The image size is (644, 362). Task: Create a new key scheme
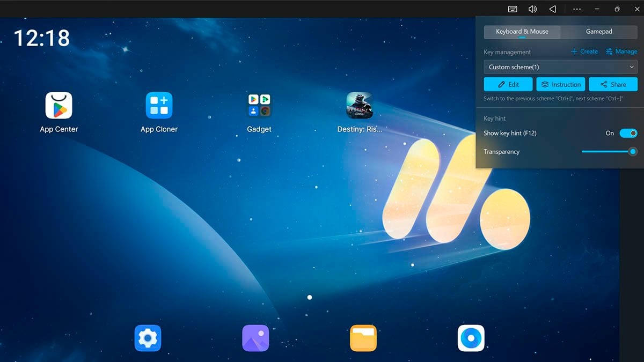click(584, 51)
